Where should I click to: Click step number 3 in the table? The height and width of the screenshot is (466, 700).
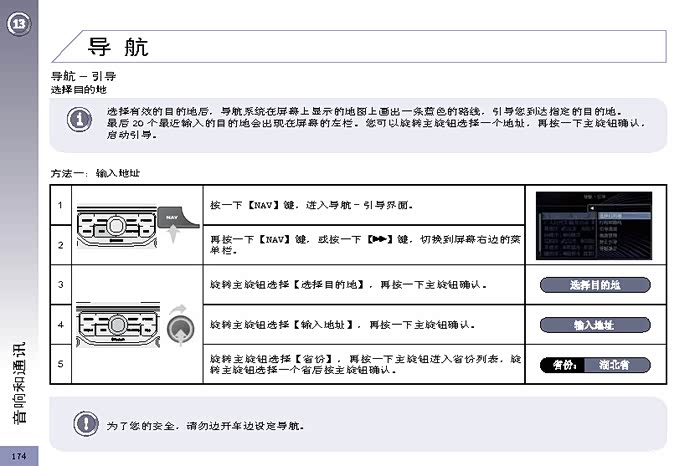pos(60,285)
